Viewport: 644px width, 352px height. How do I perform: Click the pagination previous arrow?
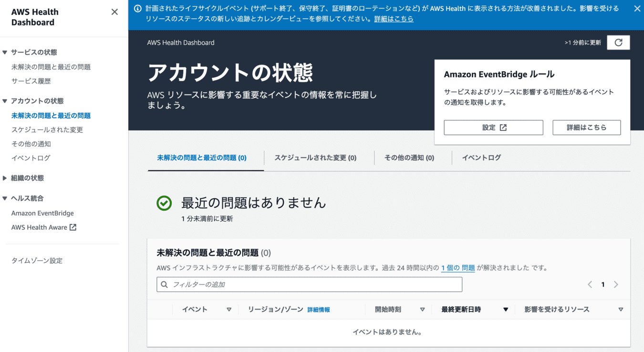point(590,285)
